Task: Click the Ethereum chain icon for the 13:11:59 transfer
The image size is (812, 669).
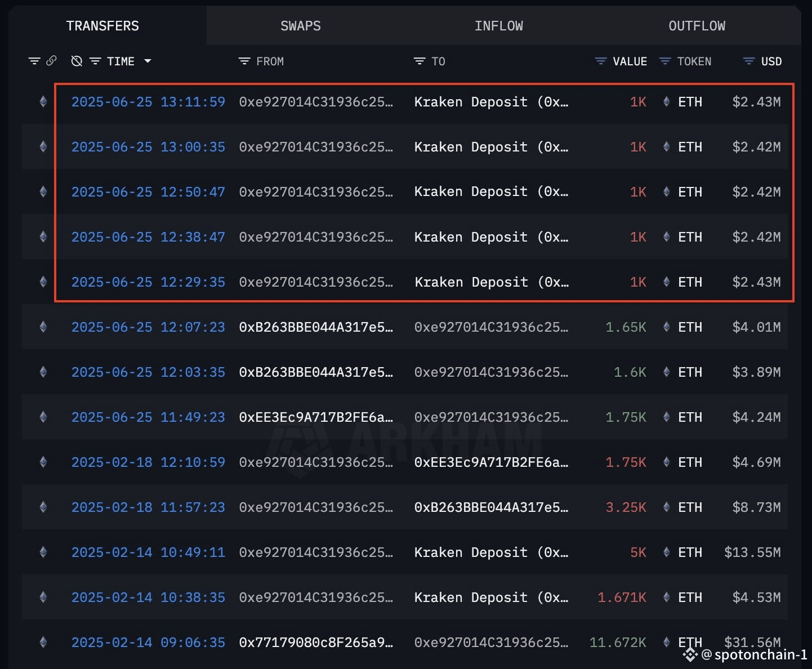Action: (x=43, y=102)
